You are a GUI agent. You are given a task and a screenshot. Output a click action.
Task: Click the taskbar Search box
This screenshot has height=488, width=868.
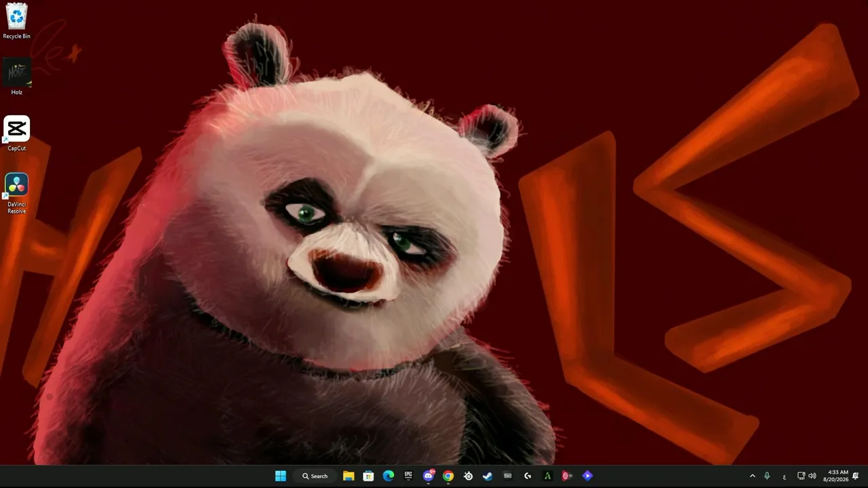point(315,476)
